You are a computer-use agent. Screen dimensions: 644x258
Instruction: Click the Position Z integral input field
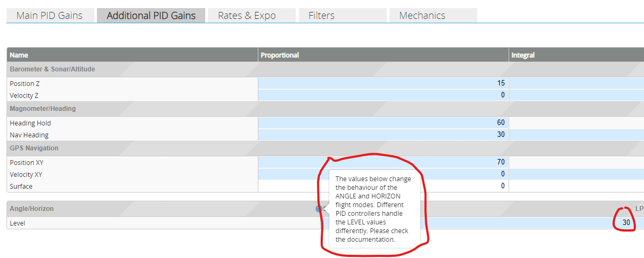[576, 83]
